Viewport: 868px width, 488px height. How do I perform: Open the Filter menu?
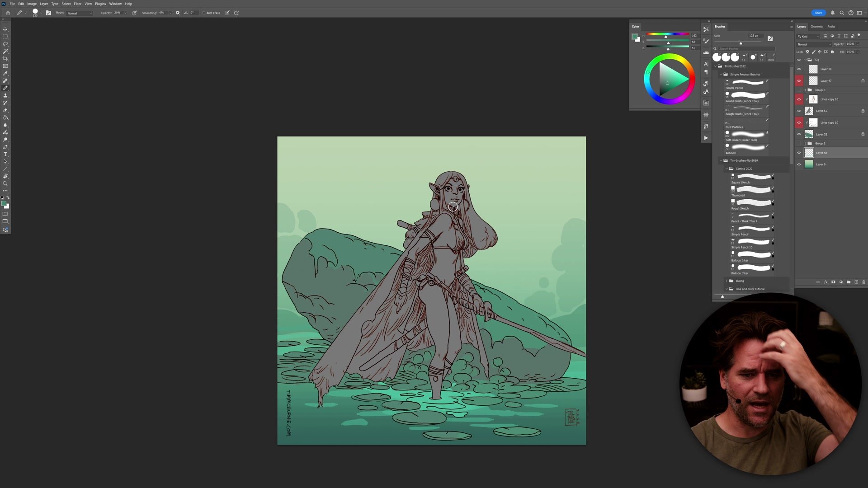click(x=77, y=4)
